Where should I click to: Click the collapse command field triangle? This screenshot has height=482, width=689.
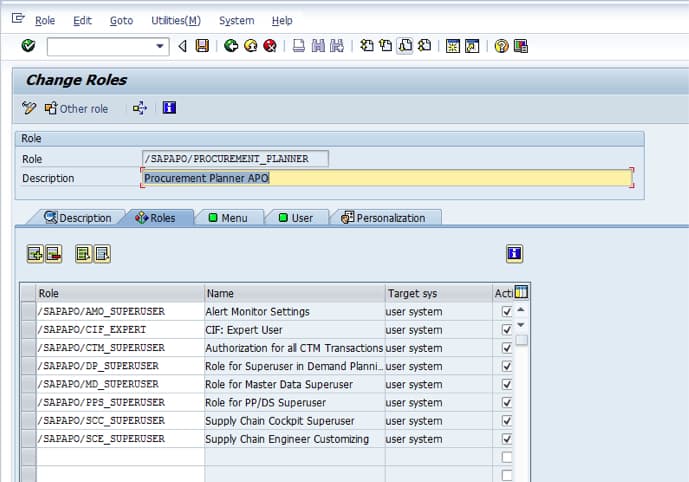click(x=182, y=46)
